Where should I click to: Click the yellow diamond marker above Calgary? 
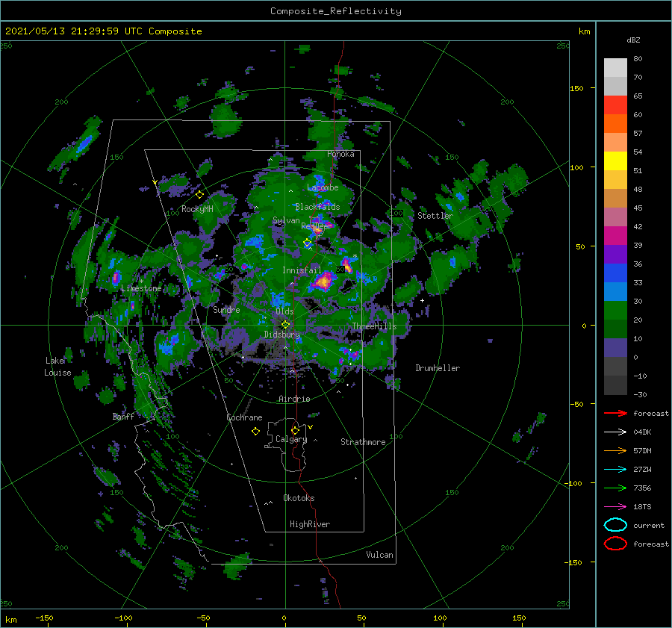(295, 430)
